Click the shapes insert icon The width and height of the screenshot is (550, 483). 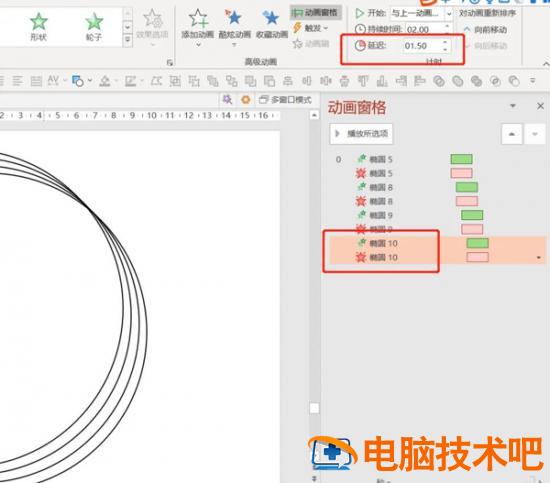pyautogui.click(x=78, y=81)
